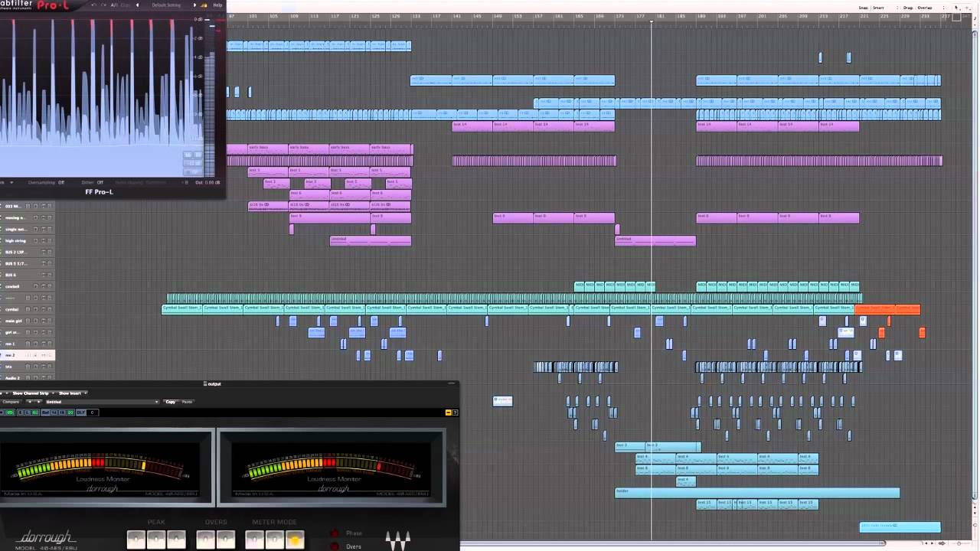This screenshot has width=980, height=551.
Task: Click the lock icon in Pro-L header
Action: click(x=204, y=5)
